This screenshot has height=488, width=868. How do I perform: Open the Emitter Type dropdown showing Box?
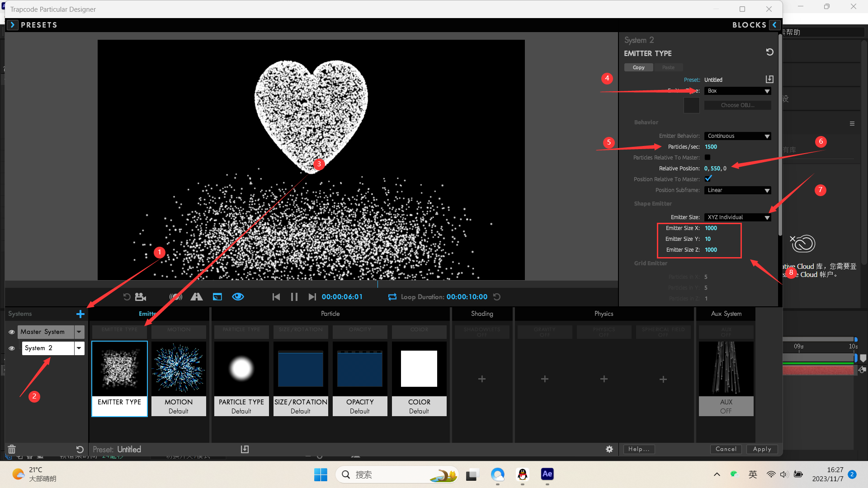coord(738,91)
